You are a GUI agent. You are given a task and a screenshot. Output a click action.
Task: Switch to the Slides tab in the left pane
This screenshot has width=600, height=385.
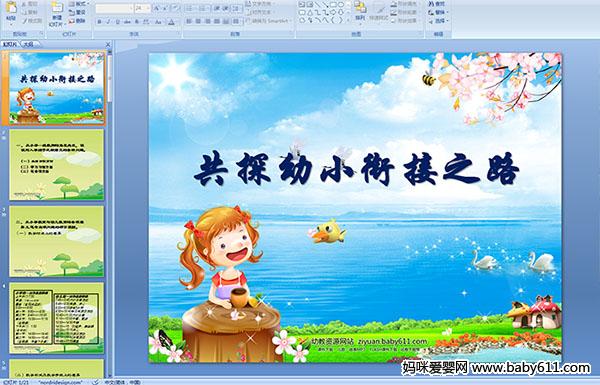point(10,44)
